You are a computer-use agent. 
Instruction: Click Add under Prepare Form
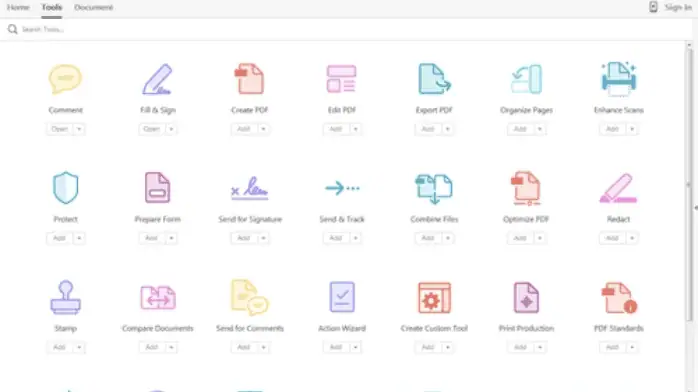(152, 238)
